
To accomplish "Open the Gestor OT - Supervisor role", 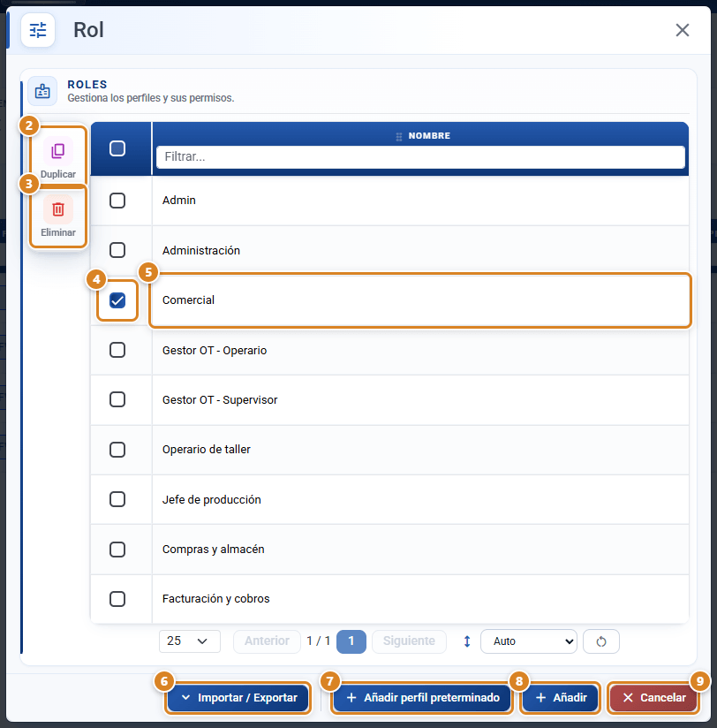I will pos(420,399).
